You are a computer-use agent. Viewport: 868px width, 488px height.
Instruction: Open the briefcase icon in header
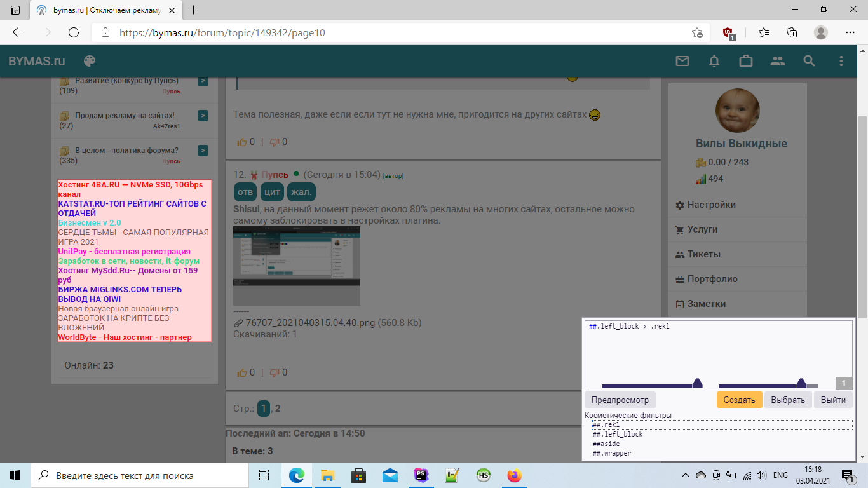[x=746, y=61]
